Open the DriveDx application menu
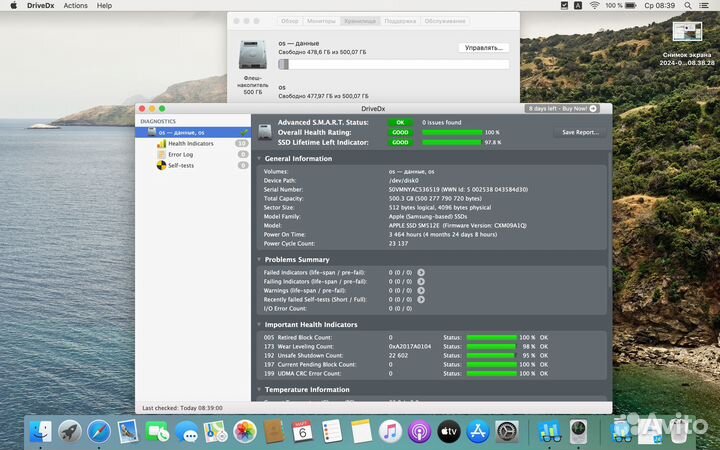720x450 pixels. pyautogui.click(x=40, y=6)
